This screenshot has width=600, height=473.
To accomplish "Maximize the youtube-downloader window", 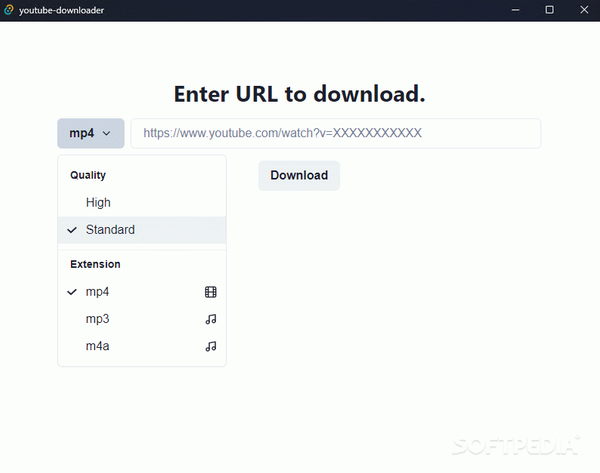I will pos(549,10).
